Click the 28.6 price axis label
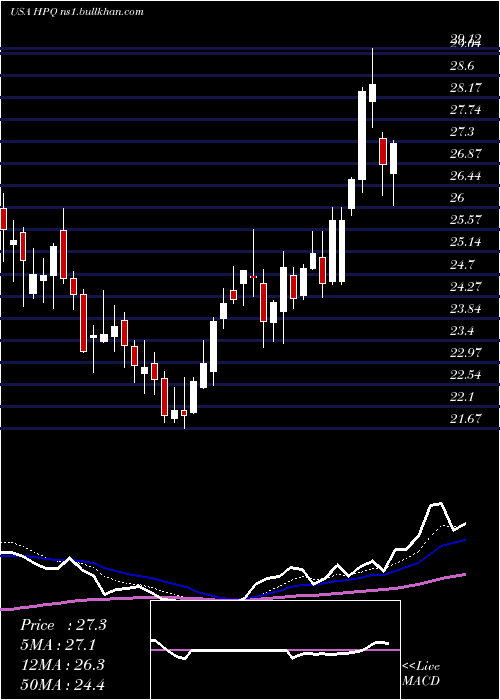This screenshot has width=500, height=700. (462, 66)
